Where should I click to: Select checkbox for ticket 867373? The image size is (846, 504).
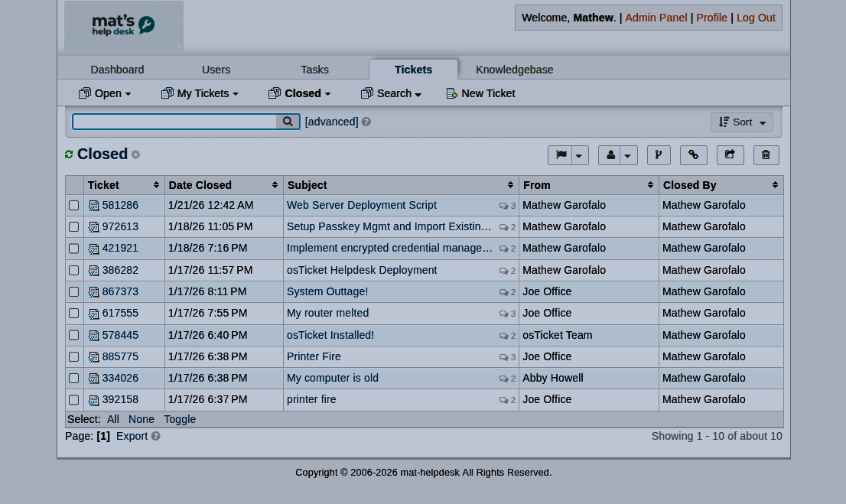click(x=74, y=292)
